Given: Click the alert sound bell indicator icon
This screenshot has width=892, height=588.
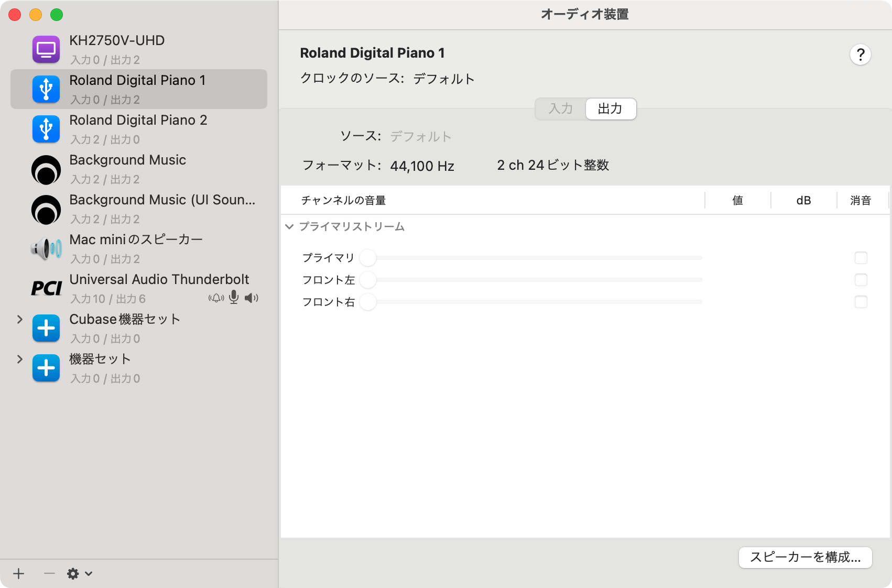Looking at the screenshot, I should pyautogui.click(x=216, y=298).
